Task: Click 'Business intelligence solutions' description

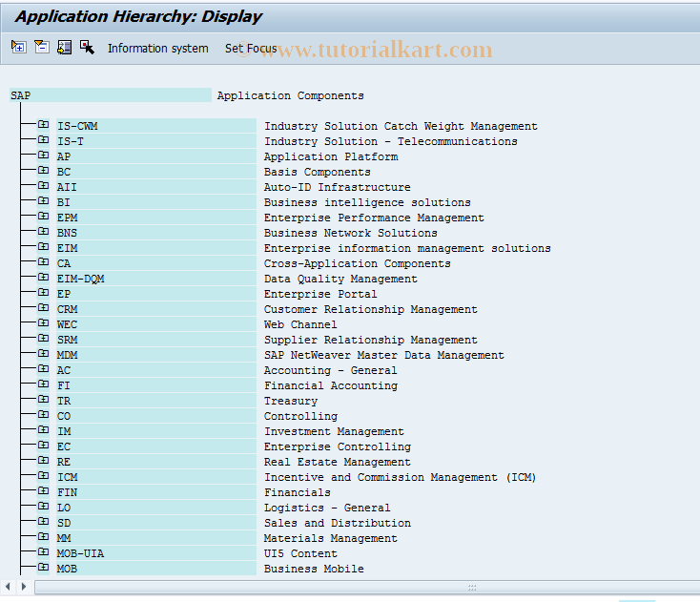Action: tap(367, 202)
